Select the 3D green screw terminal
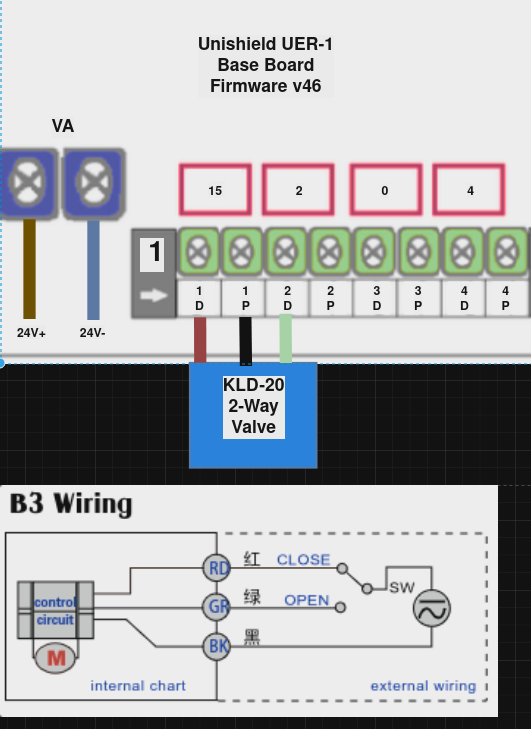 pos(374,252)
